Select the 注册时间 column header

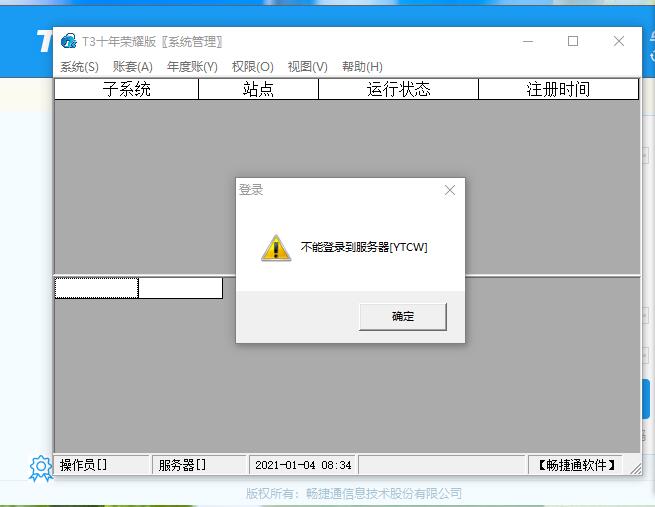(x=559, y=89)
